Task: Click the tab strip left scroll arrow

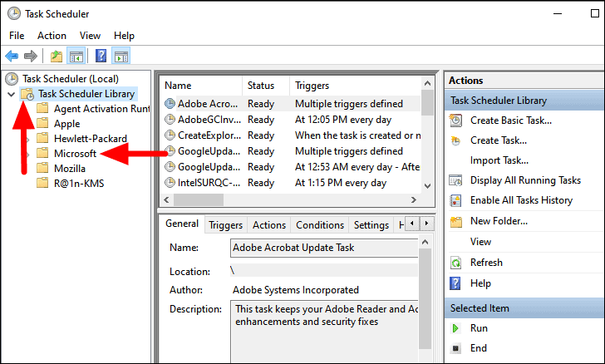Action: tap(412, 224)
